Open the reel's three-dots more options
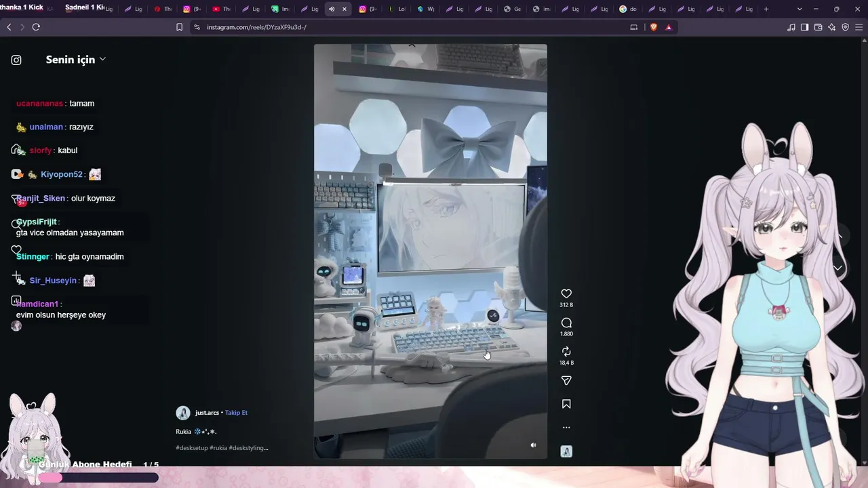Screen dimensions: 868x488 pyautogui.click(x=566, y=428)
